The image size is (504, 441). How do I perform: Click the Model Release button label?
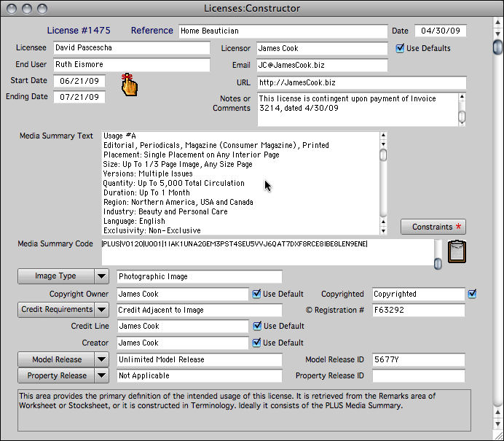(x=56, y=360)
